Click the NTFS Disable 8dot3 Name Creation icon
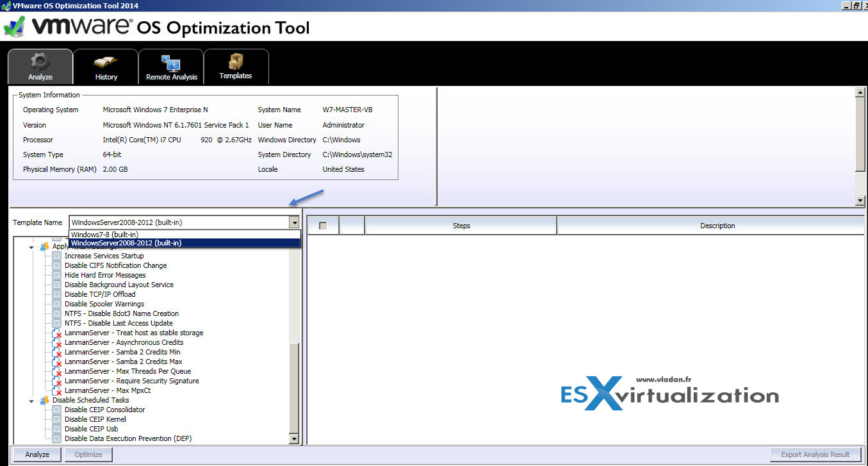Image resolution: width=868 pixels, height=466 pixels. tap(56, 313)
